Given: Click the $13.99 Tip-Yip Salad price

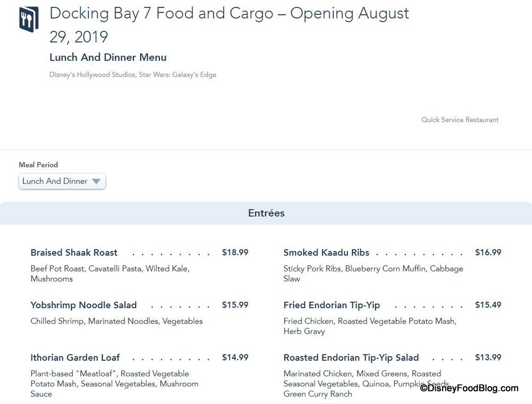Looking at the screenshot, I should coord(488,358).
